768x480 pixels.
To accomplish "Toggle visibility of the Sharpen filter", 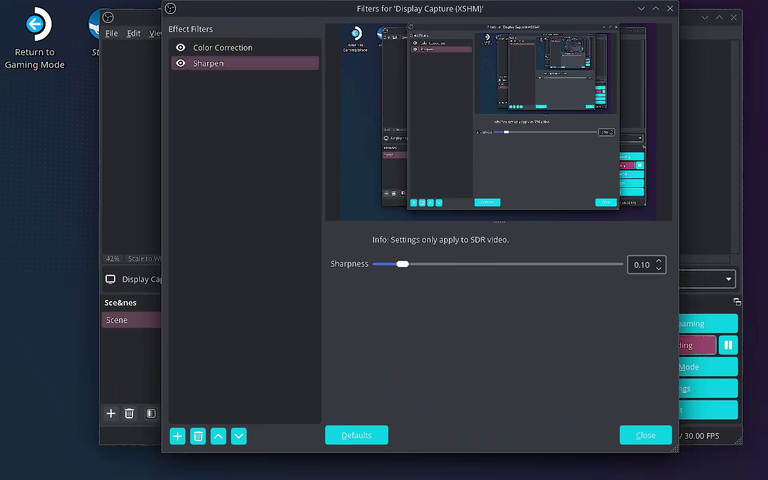I will tap(181, 63).
